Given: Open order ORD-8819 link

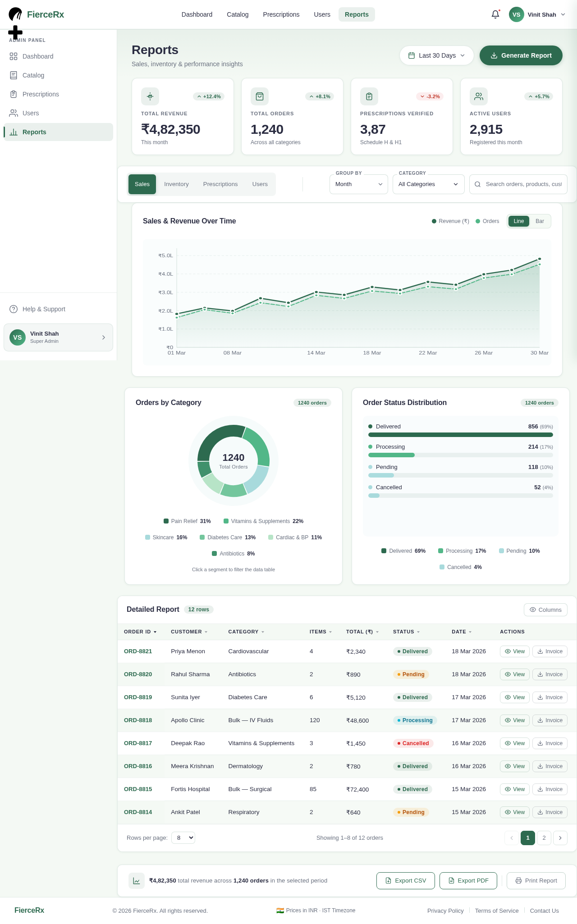Looking at the screenshot, I should (138, 697).
